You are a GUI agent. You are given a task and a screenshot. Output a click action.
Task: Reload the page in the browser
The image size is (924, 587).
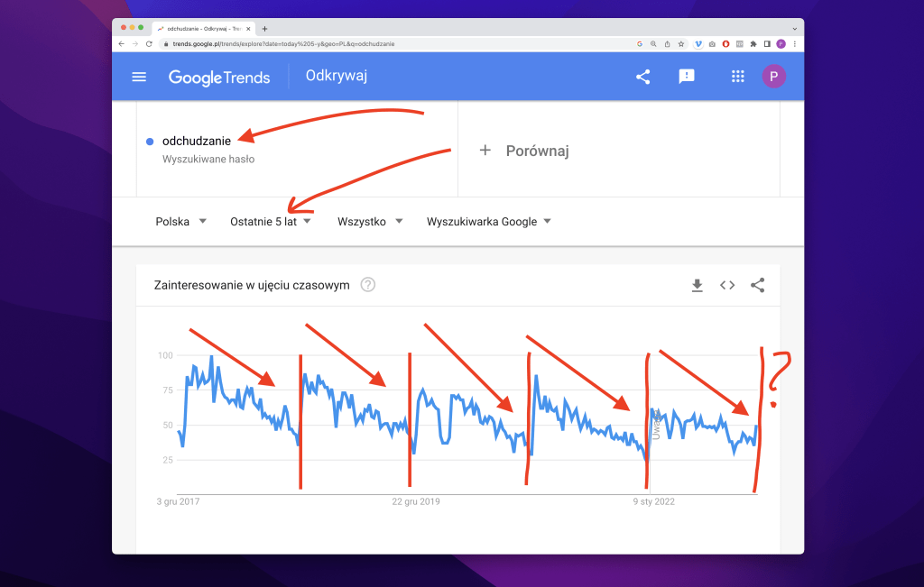[x=149, y=43]
